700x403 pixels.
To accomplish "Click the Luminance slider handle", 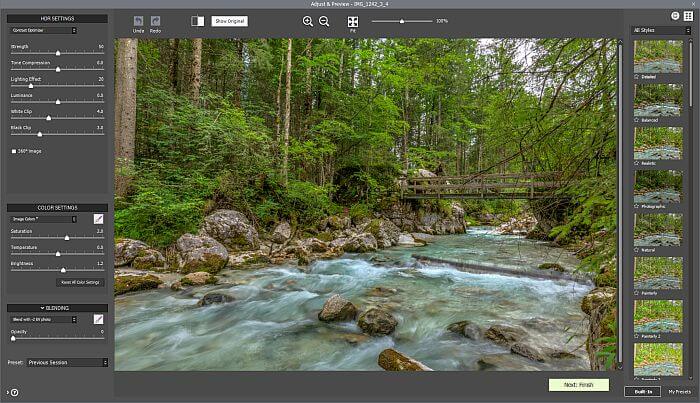I will (x=58, y=102).
